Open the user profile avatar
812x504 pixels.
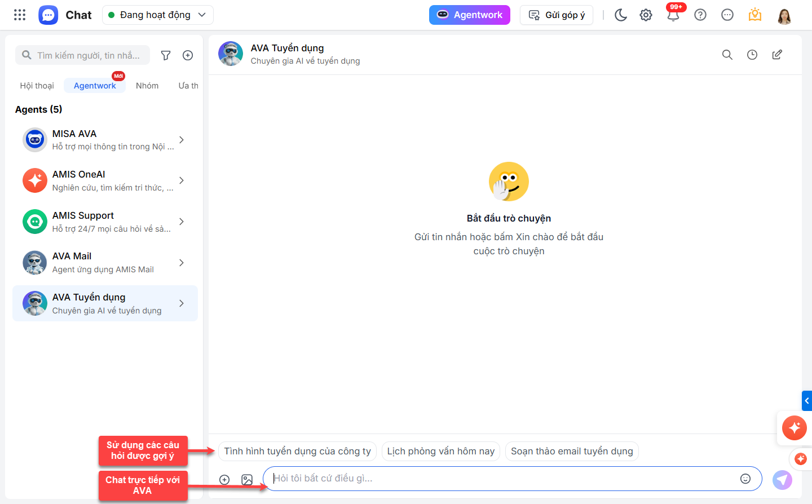(x=784, y=15)
